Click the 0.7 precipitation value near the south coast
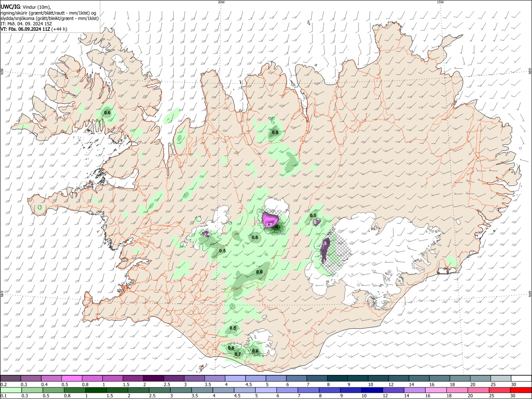The width and height of the screenshot is (532, 399). click(238, 355)
